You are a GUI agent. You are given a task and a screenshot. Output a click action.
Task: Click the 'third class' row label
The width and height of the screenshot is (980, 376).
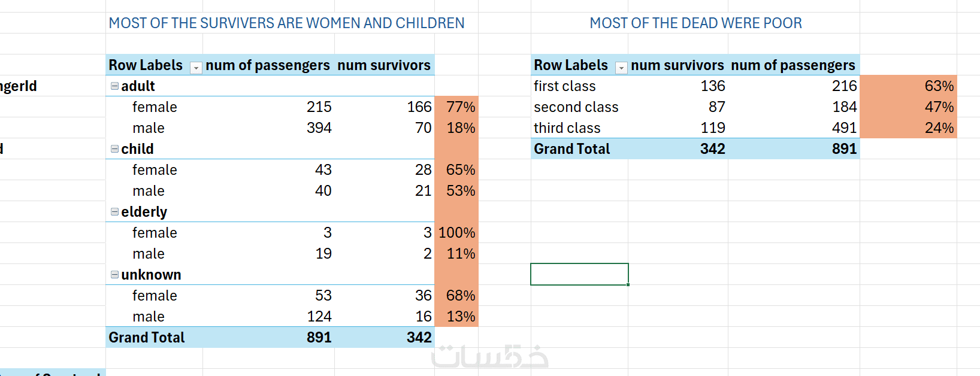click(567, 128)
